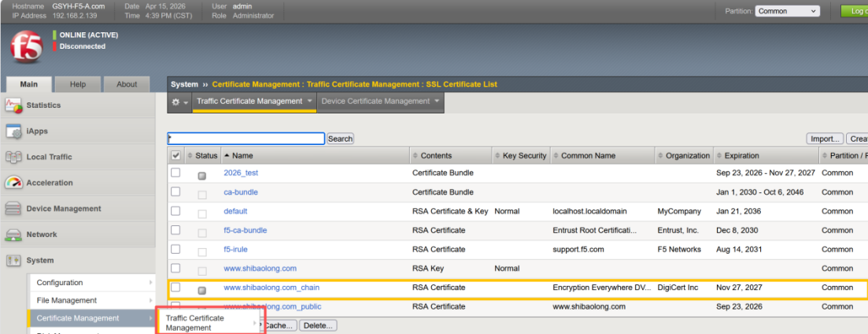Select the default certificate checkbox
This screenshot has height=334, width=868.
click(x=175, y=211)
